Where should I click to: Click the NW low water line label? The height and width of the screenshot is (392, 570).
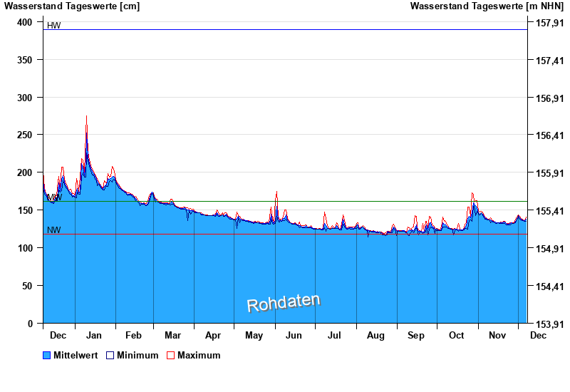click(53, 229)
